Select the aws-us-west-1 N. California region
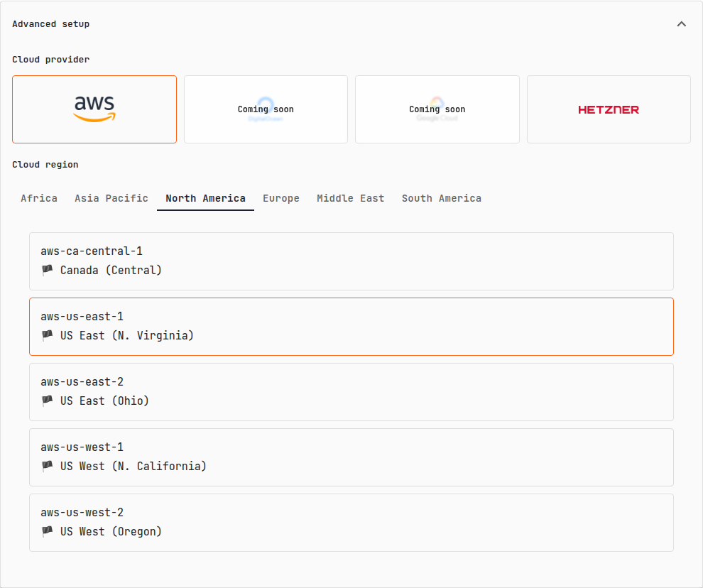Screen dimensions: 703x588 click(351, 457)
